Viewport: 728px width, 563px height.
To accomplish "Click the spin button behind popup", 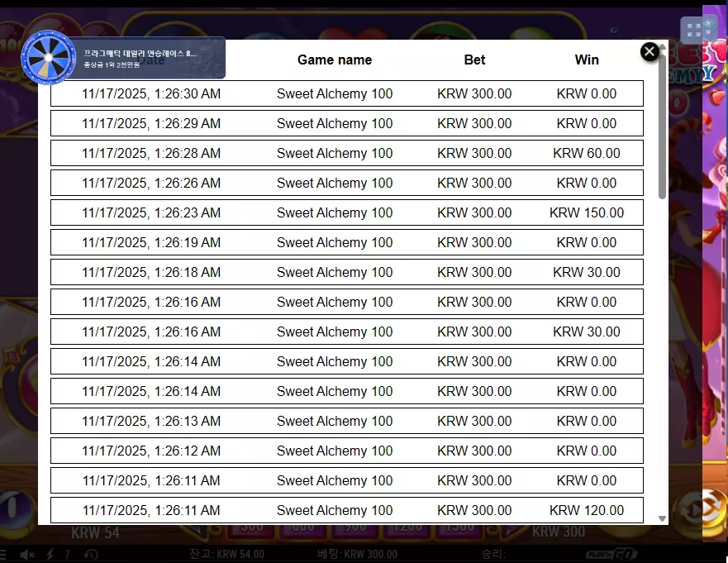I will [701, 511].
